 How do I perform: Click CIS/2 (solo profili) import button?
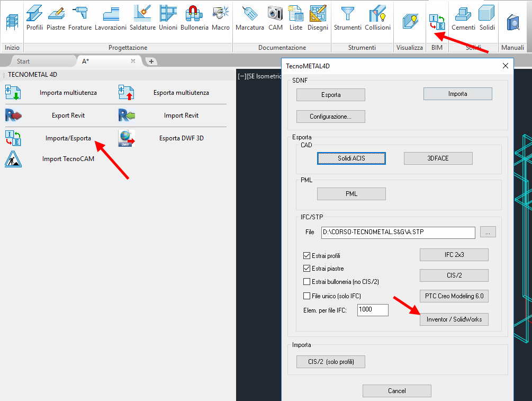click(x=331, y=362)
